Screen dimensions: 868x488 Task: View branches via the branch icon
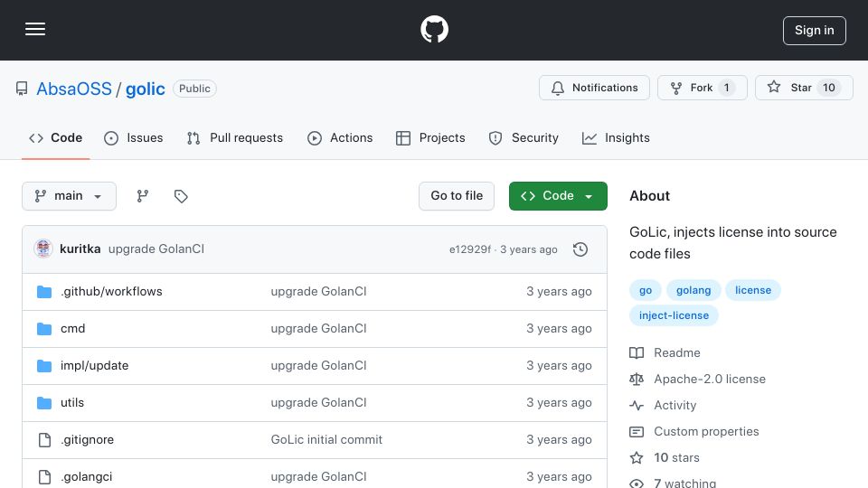(x=143, y=196)
